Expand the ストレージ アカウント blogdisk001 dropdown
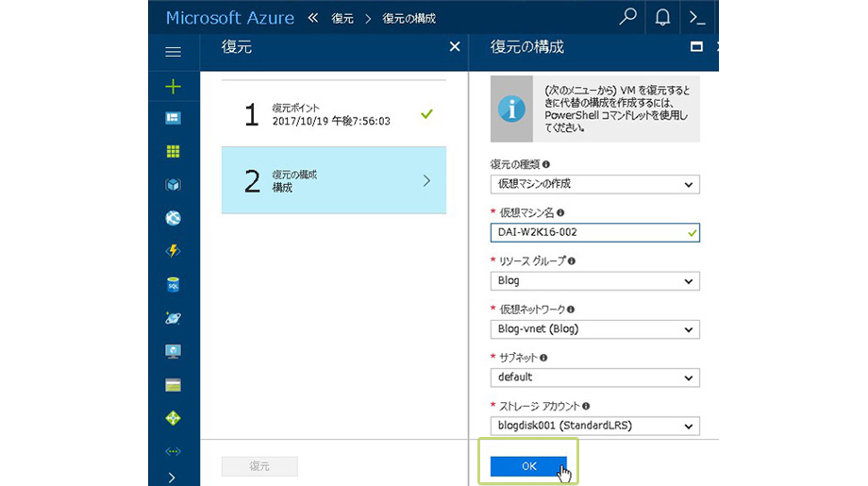The width and height of the screenshot is (868, 486). [x=594, y=426]
